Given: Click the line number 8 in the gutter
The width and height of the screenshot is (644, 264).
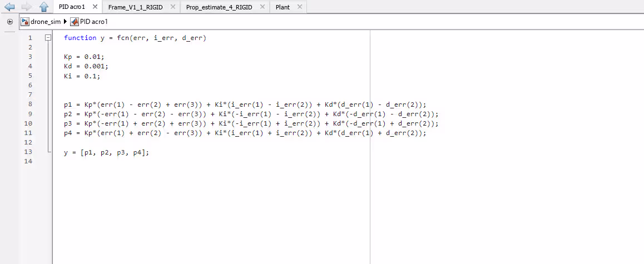Looking at the screenshot, I should coord(30,104).
